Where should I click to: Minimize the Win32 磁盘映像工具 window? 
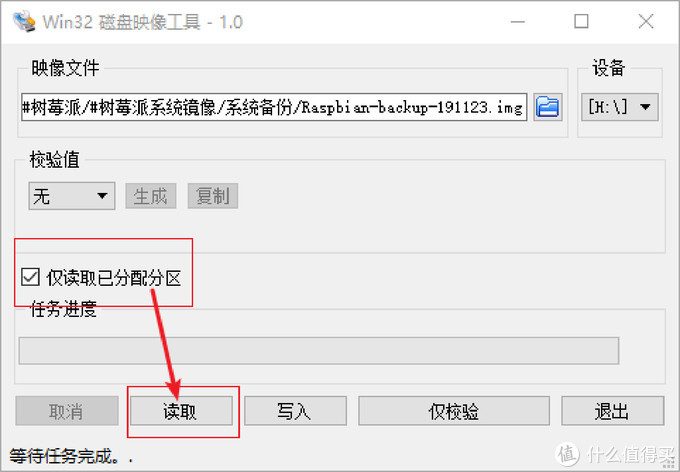517,21
